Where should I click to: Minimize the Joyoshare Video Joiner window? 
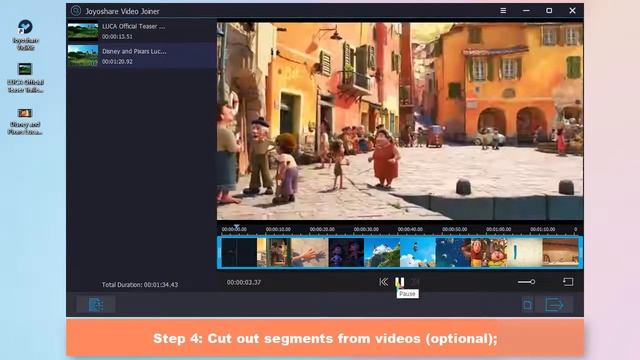pyautogui.click(x=526, y=11)
